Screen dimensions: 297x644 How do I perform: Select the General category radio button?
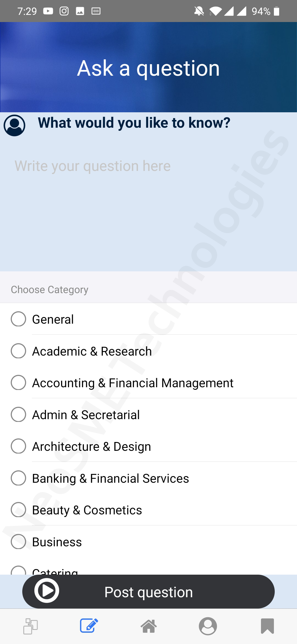pyautogui.click(x=18, y=319)
